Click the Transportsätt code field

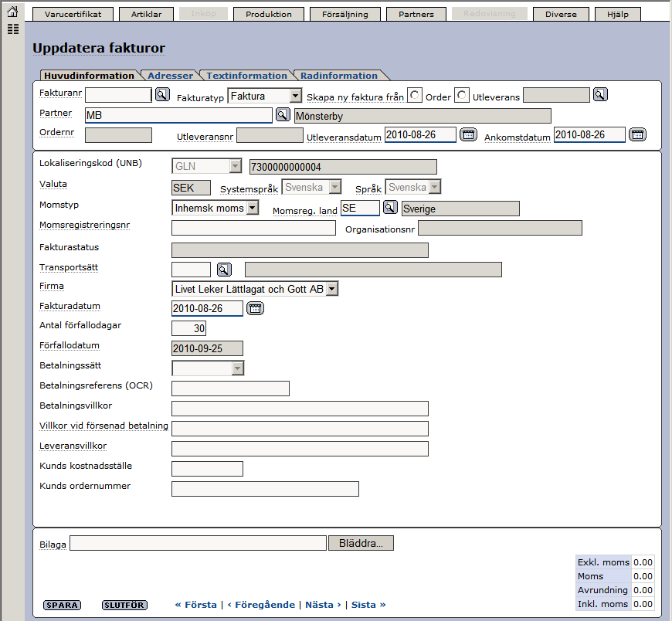[x=191, y=269]
